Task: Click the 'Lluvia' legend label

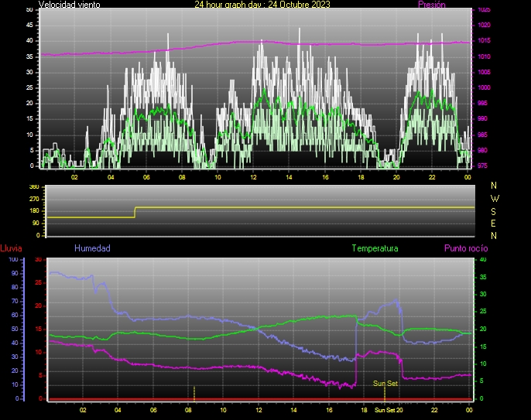Action: coord(11,248)
